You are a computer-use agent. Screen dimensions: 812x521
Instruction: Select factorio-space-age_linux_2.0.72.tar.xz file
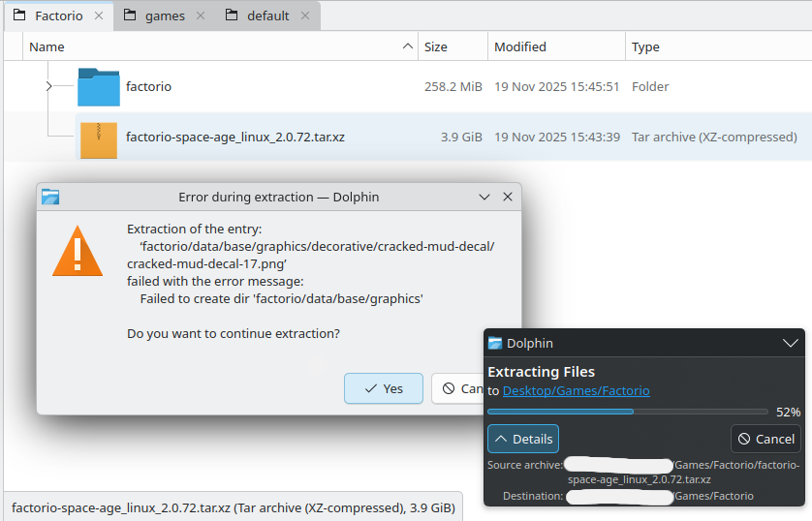(235, 138)
